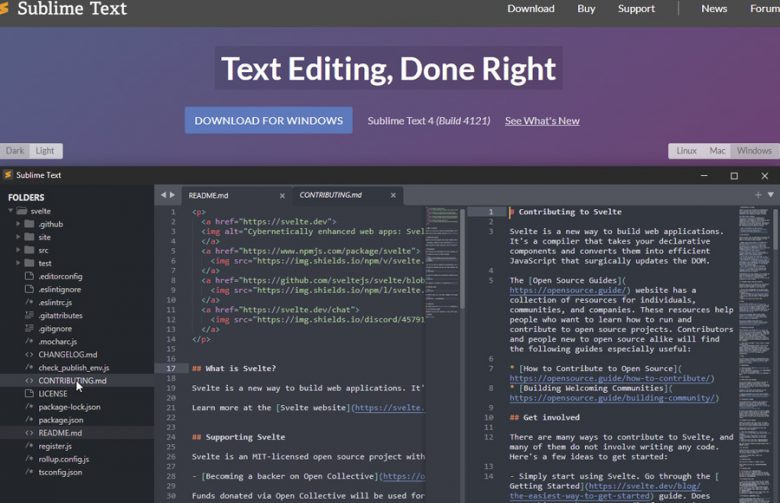Collapse the svelte root folder

tap(10, 211)
